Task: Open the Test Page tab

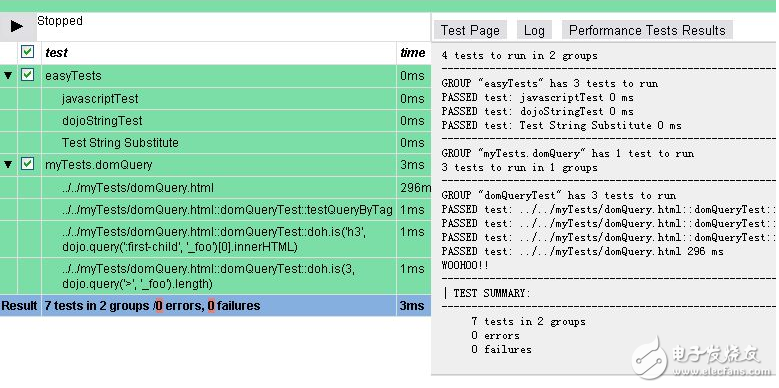Action: [470, 30]
